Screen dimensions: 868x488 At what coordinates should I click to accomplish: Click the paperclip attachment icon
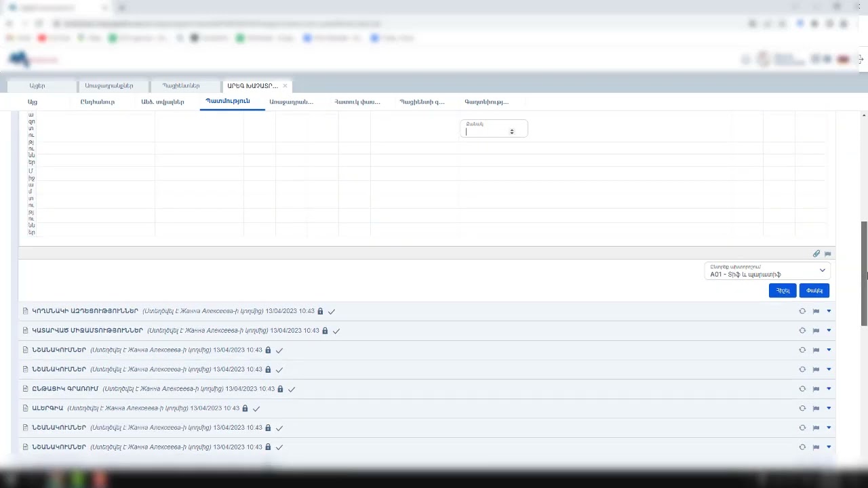[x=816, y=253]
